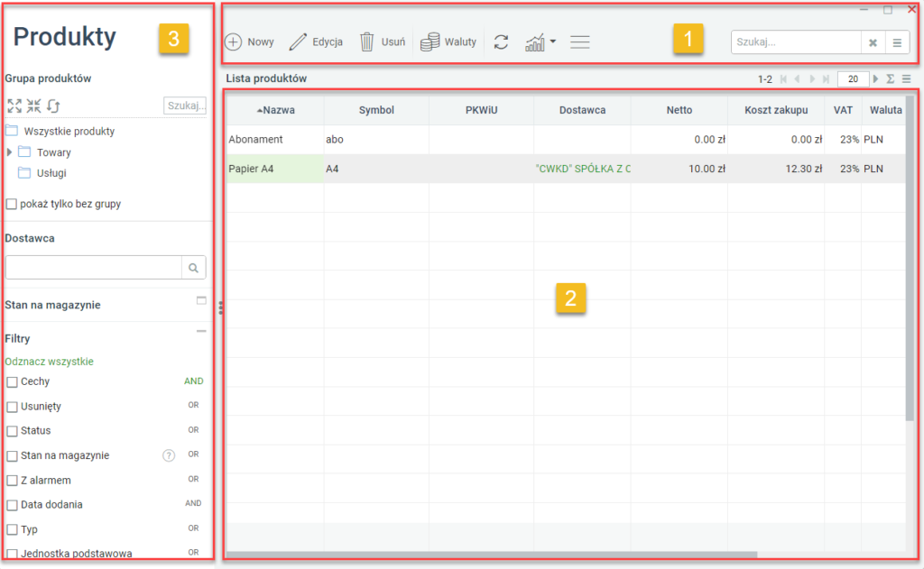Click help icon for Stan na magazynie
This screenshot has height=569, width=924.
coord(169,455)
